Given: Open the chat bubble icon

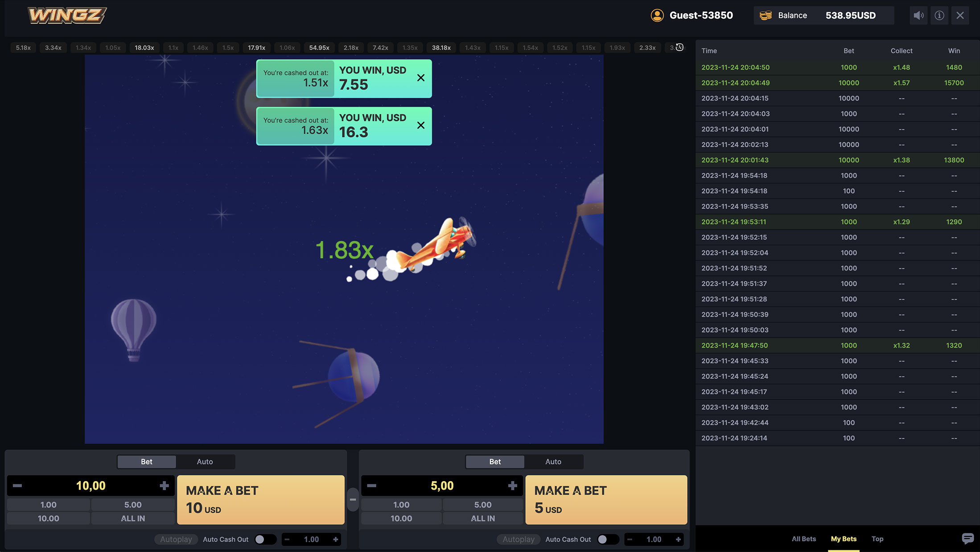Looking at the screenshot, I should (x=968, y=539).
